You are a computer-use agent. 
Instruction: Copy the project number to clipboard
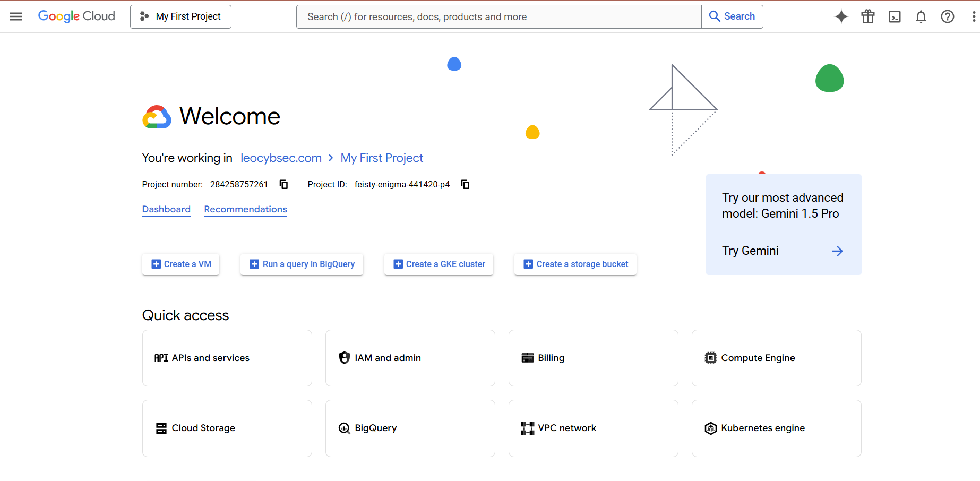pyautogui.click(x=284, y=184)
